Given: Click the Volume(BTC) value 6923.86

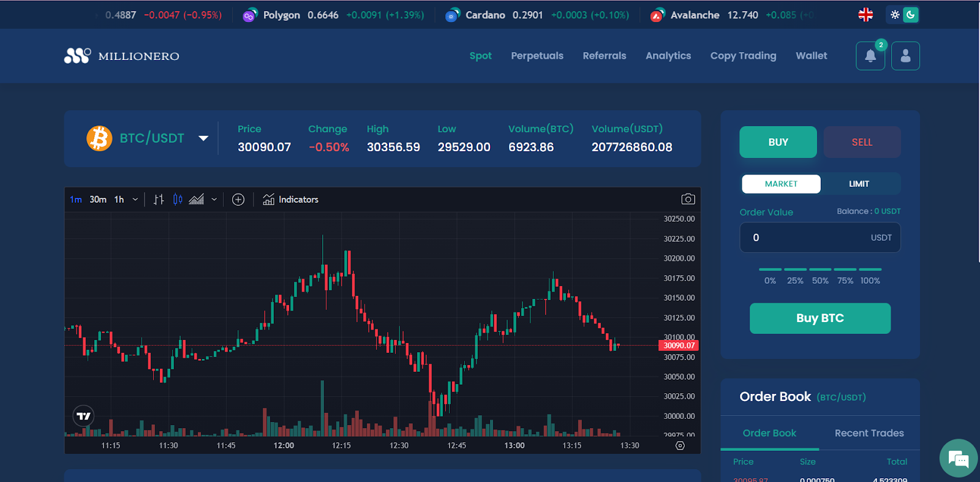Looking at the screenshot, I should click(x=531, y=148).
